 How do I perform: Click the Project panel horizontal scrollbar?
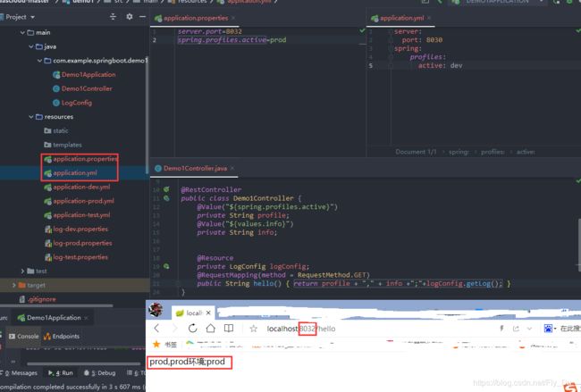pos(56,305)
